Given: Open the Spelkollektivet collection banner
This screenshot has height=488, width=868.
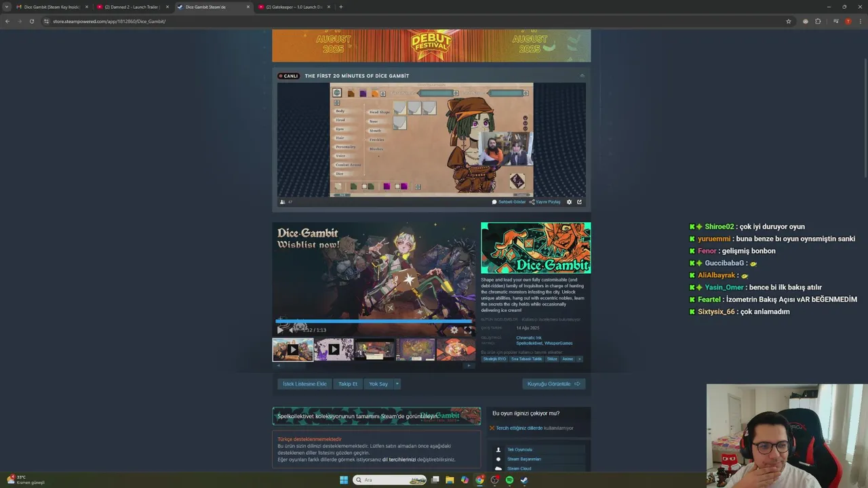Looking at the screenshot, I should pos(376,415).
